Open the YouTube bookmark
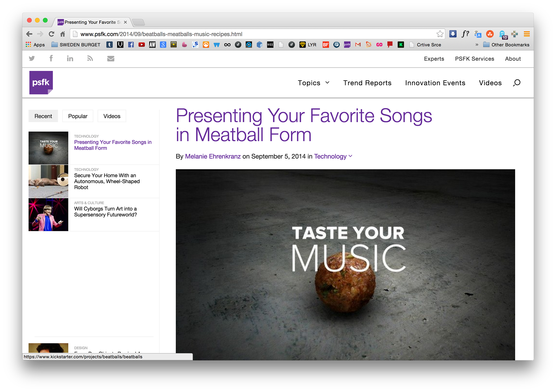The height and width of the screenshot is (392, 556). (x=142, y=45)
